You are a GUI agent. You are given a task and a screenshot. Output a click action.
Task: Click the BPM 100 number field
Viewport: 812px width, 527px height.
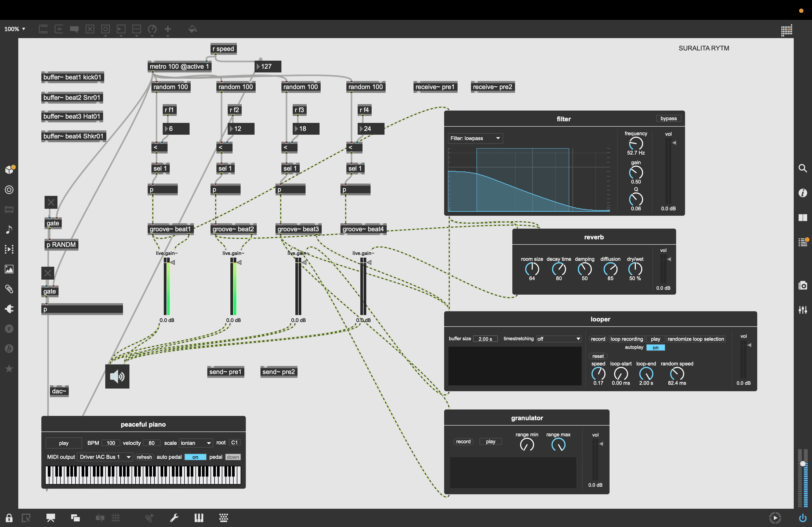click(111, 443)
